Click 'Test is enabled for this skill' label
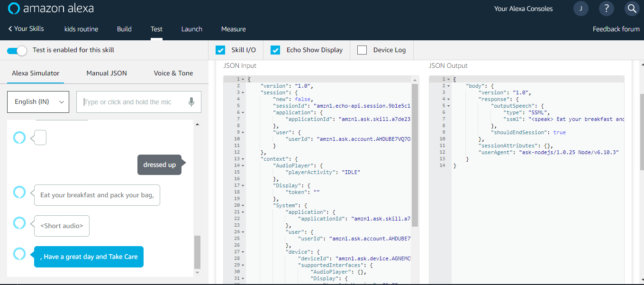Screen dimensions: 644x285 click(73, 50)
